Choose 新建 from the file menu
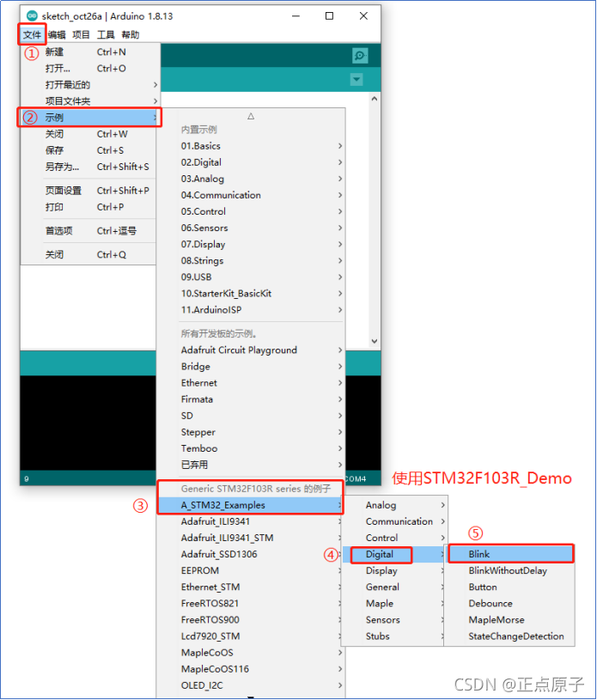This screenshot has height=700, width=597. click(x=90, y=52)
